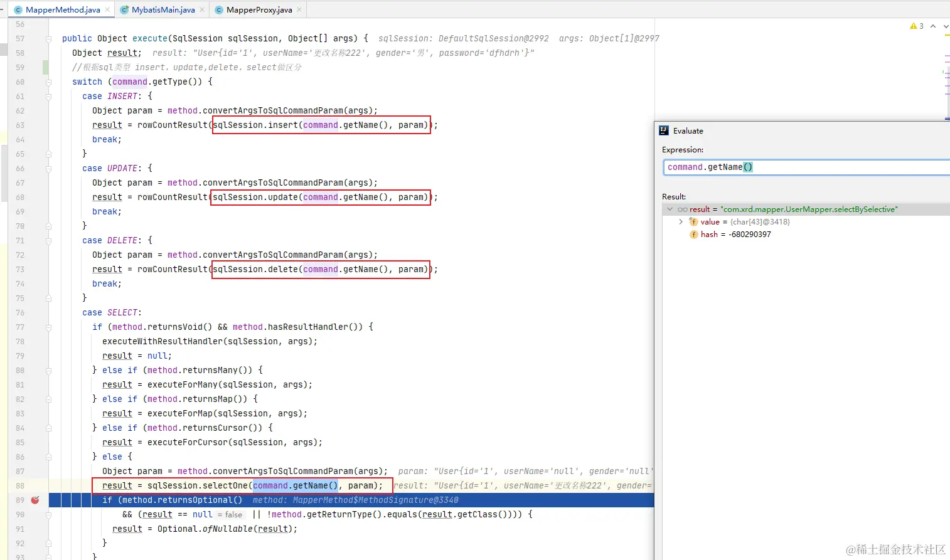Screen dimensions: 950x560
Task: Click 'case SELECT:' on line 76
Action: pyautogui.click(x=112, y=312)
